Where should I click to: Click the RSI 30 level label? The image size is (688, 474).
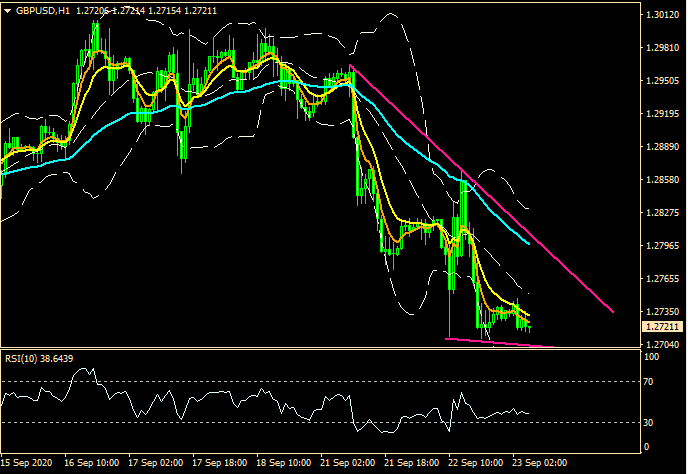[x=650, y=422]
